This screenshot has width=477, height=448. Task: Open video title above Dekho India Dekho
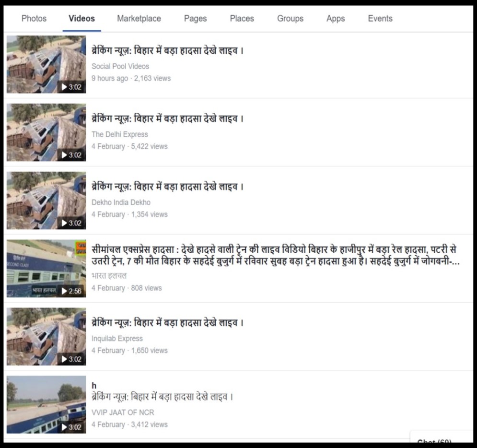point(168,187)
